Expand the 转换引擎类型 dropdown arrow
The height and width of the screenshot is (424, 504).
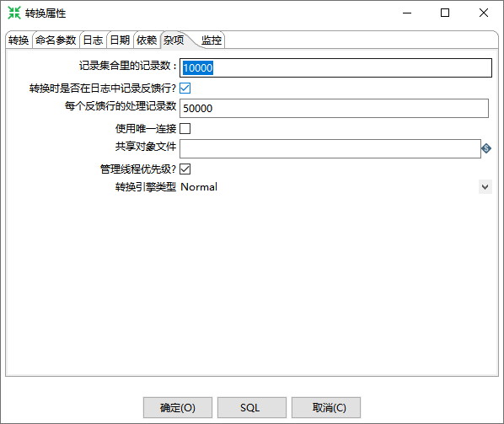tap(485, 187)
